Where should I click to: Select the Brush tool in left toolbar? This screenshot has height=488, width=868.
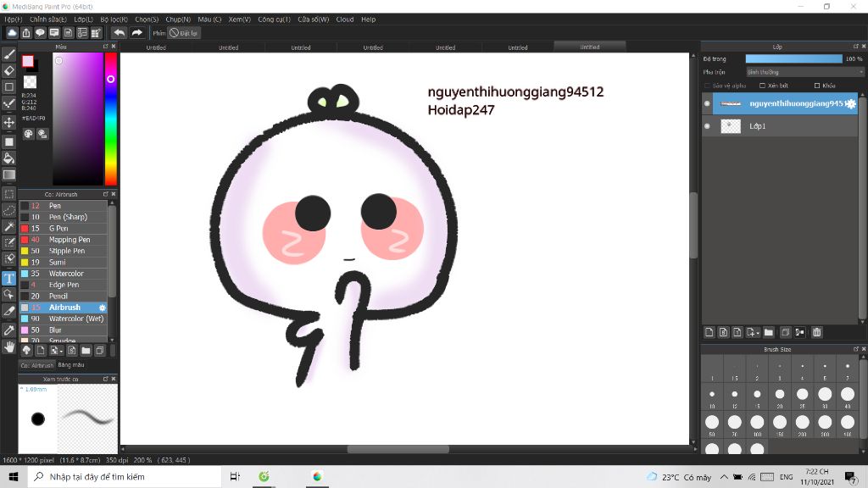click(9, 54)
